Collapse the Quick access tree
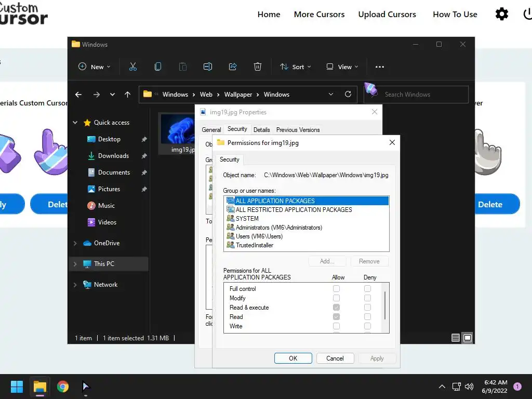 [75, 123]
